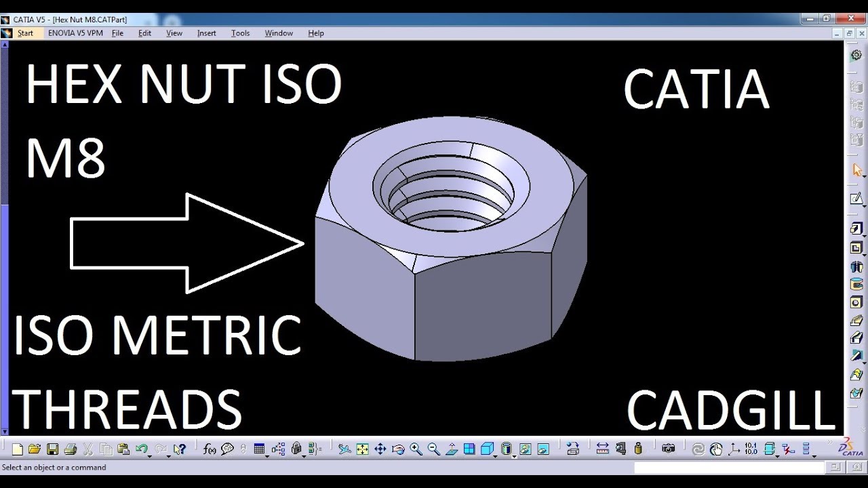This screenshot has height=488, width=868.
Task: Create an axis system
Action: pos(734,449)
